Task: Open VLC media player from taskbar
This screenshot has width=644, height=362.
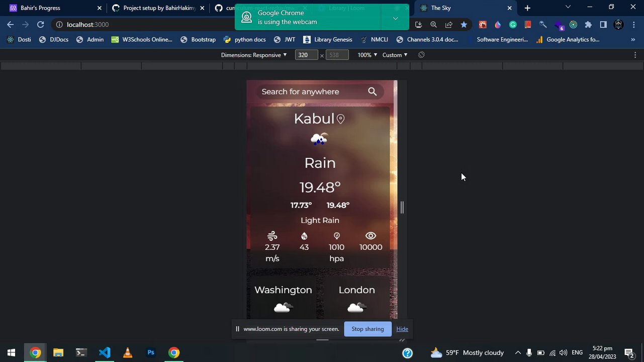Action: pyautogui.click(x=127, y=352)
